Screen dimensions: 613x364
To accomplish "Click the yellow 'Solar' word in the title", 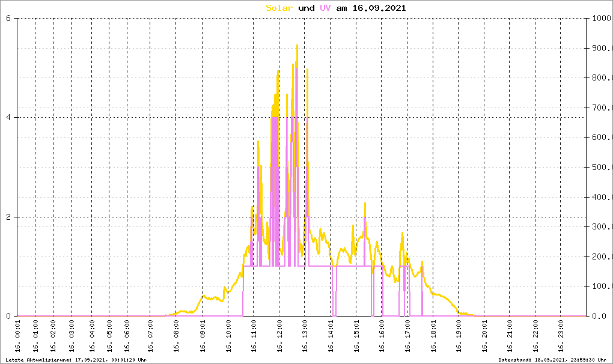I will tap(279, 8).
